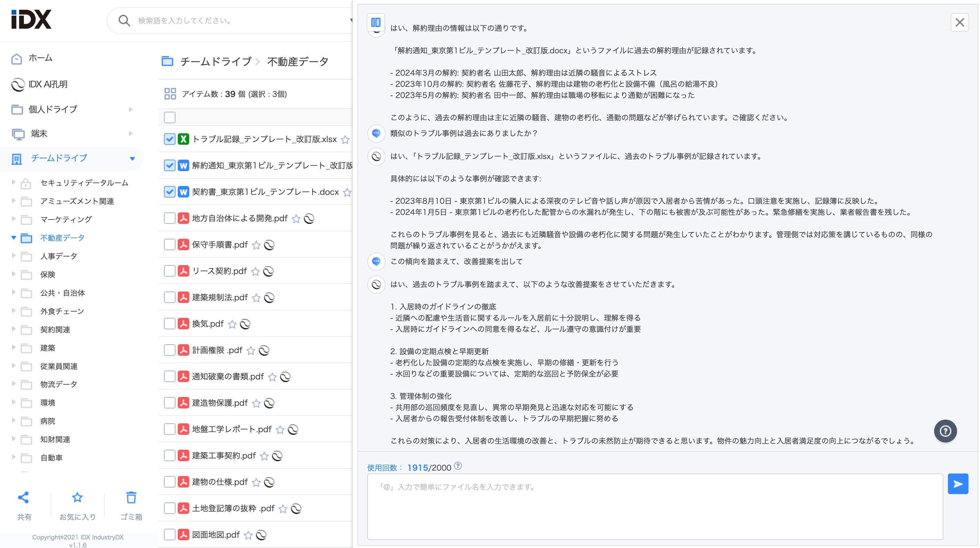Star トラブル記録_テンプレート_改訂版.xlsx as favorite
Viewport: 980px width, 548px height.
point(345,140)
